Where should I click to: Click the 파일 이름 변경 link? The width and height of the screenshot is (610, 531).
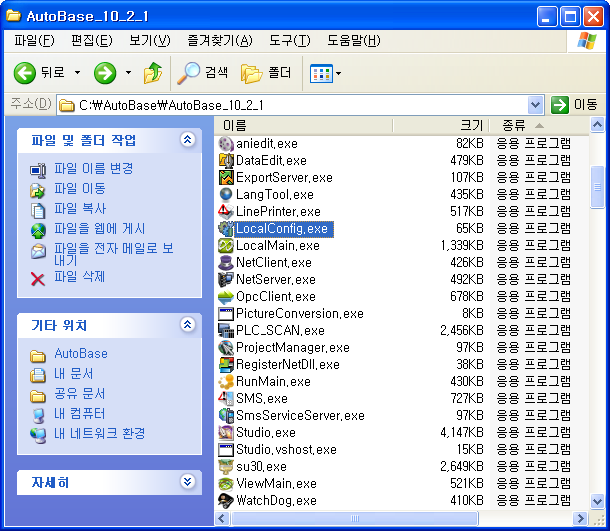(93, 168)
